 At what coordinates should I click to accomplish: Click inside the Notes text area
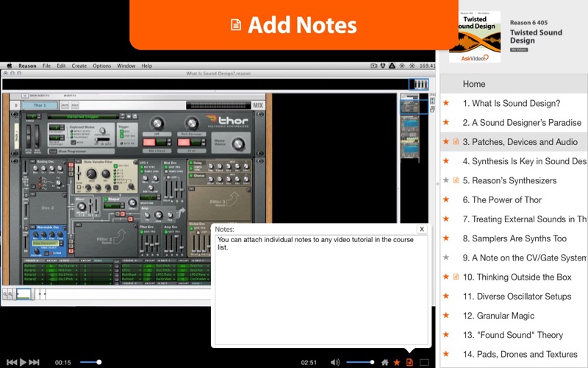[321, 290]
